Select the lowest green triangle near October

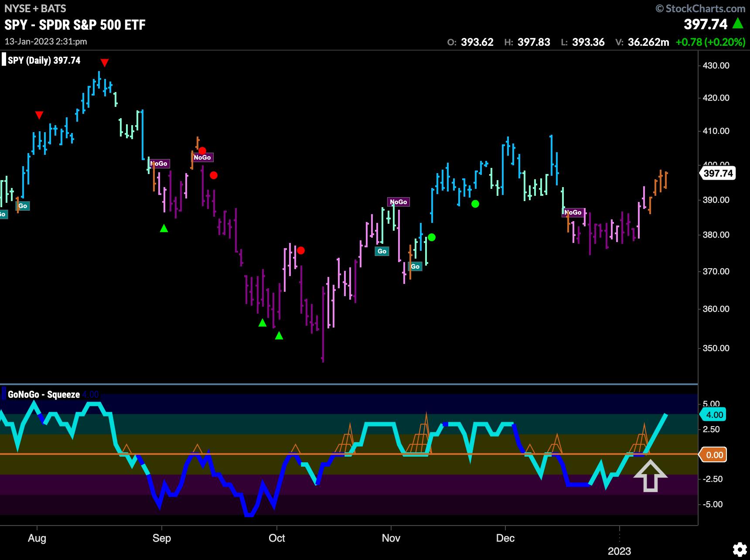click(279, 336)
